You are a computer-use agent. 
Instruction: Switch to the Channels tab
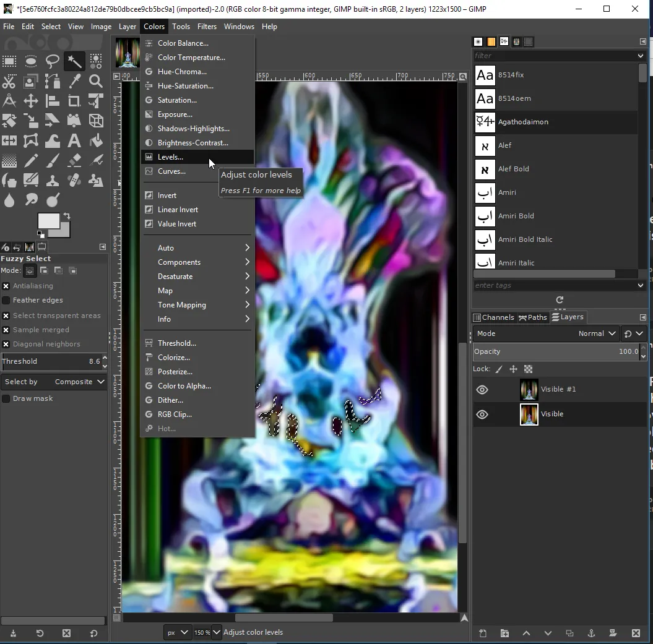click(x=495, y=317)
